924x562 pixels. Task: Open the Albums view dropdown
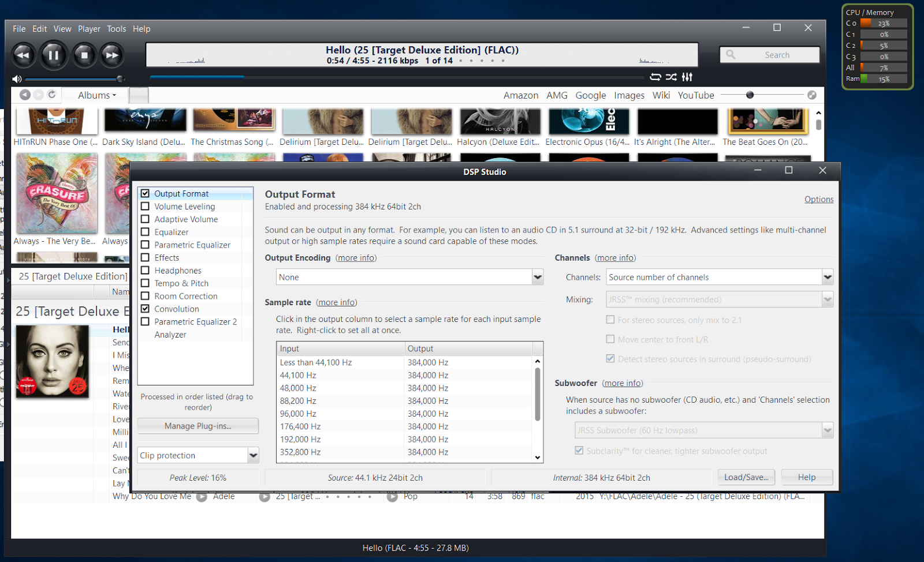(97, 95)
